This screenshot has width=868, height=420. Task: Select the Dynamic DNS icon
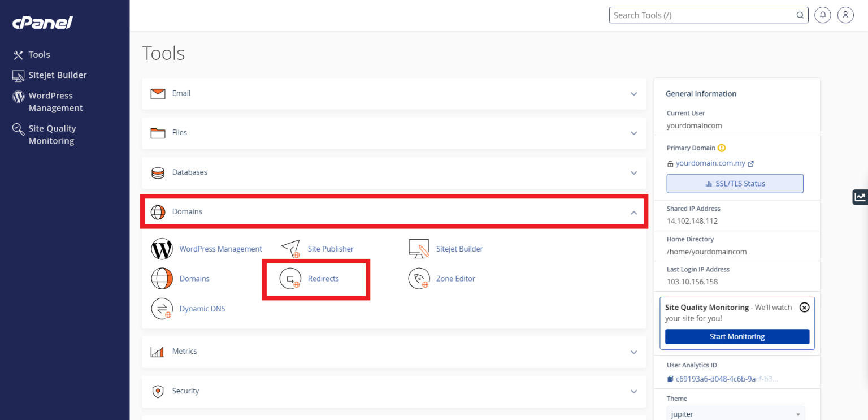pyautogui.click(x=162, y=309)
